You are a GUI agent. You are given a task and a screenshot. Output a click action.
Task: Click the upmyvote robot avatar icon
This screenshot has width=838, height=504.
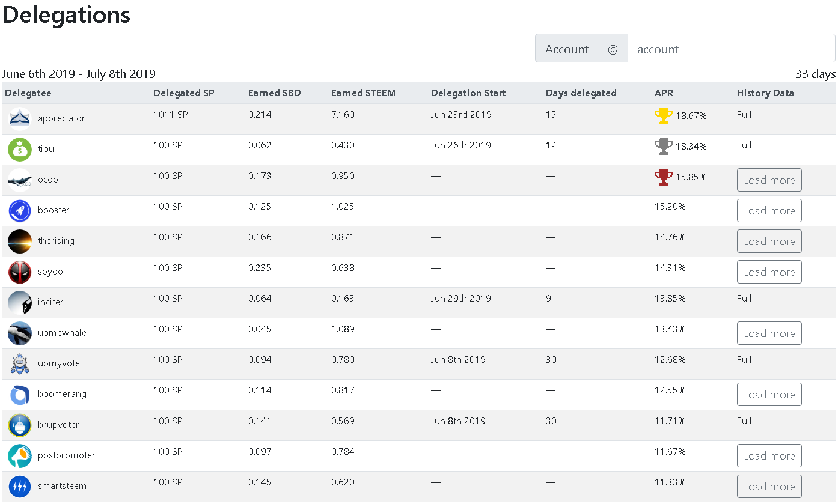[x=20, y=364]
